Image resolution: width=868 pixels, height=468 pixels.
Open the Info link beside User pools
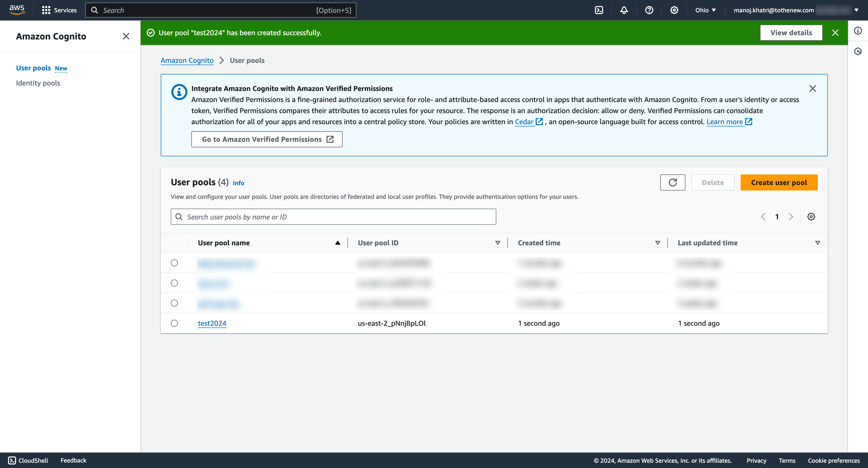238,183
